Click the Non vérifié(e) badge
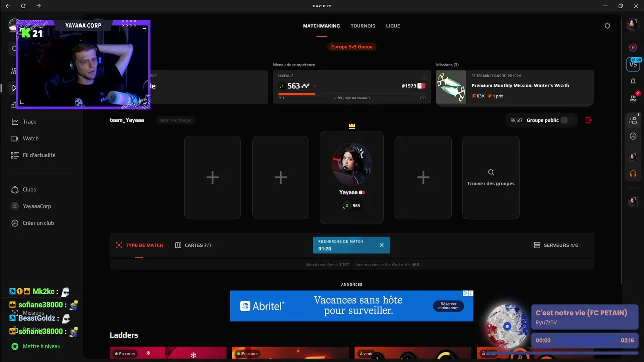Image resolution: width=644 pixels, height=362 pixels. [x=176, y=120]
